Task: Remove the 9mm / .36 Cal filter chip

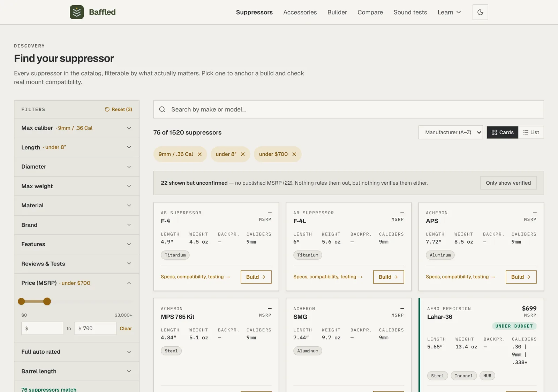Action: pyautogui.click(x=199, y=154)
